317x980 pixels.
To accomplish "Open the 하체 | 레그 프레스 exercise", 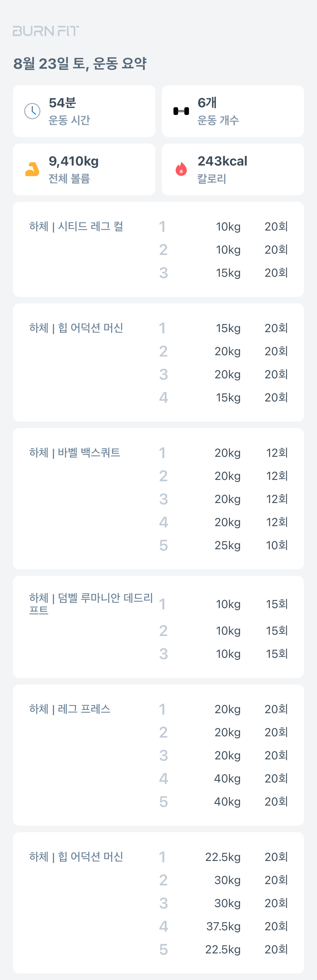I will (70, 709).
